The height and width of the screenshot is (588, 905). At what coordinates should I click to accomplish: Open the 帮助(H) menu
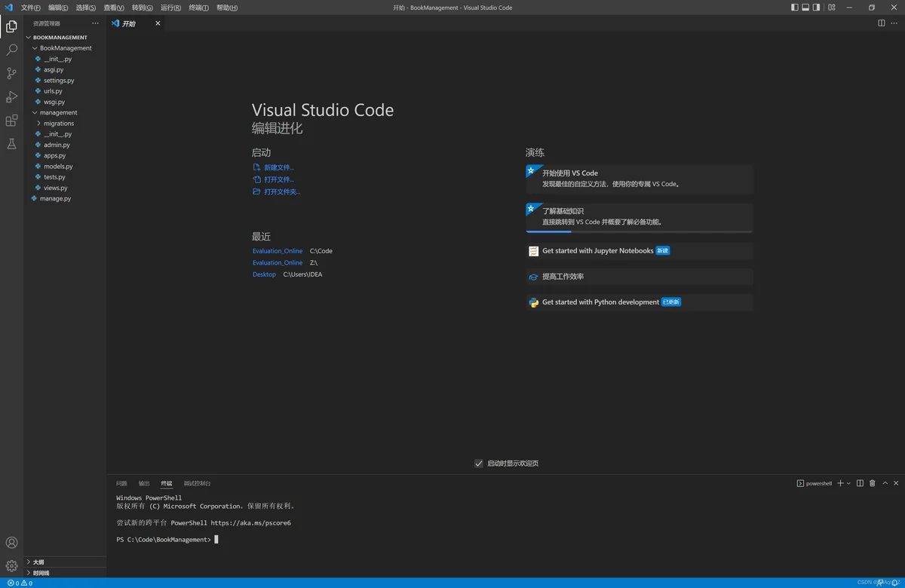pyautogui.click(x=227, y=8)
